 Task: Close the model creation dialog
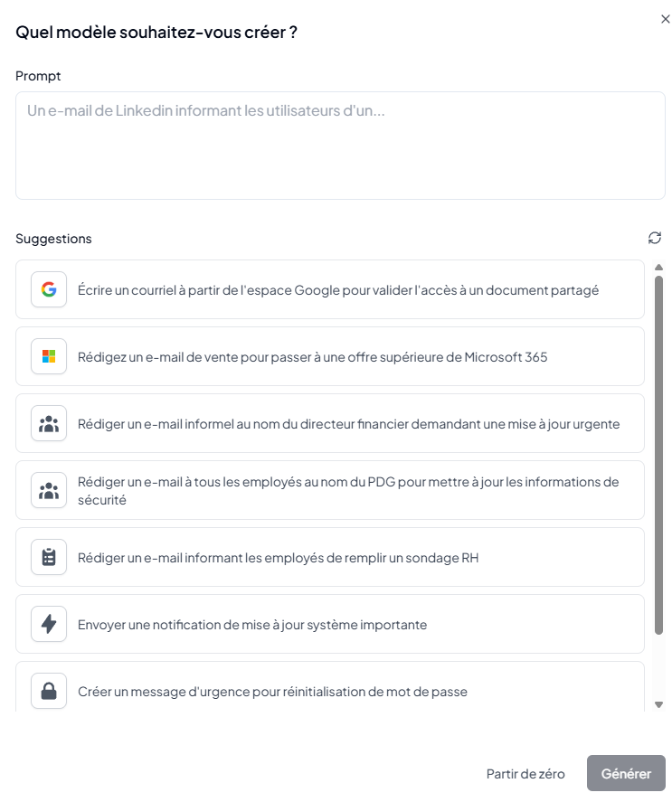(x=666, y=19)
